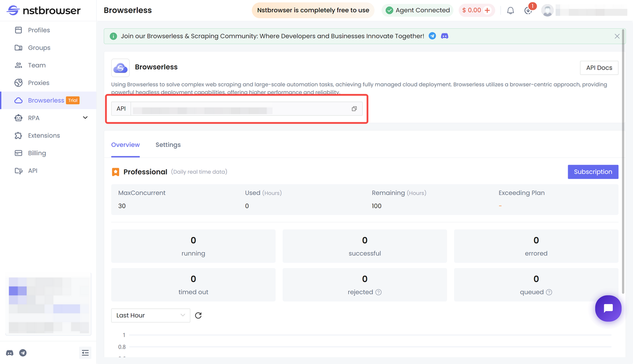
Task: Open the downloads icon with badge
Action: tap(528, 10)
